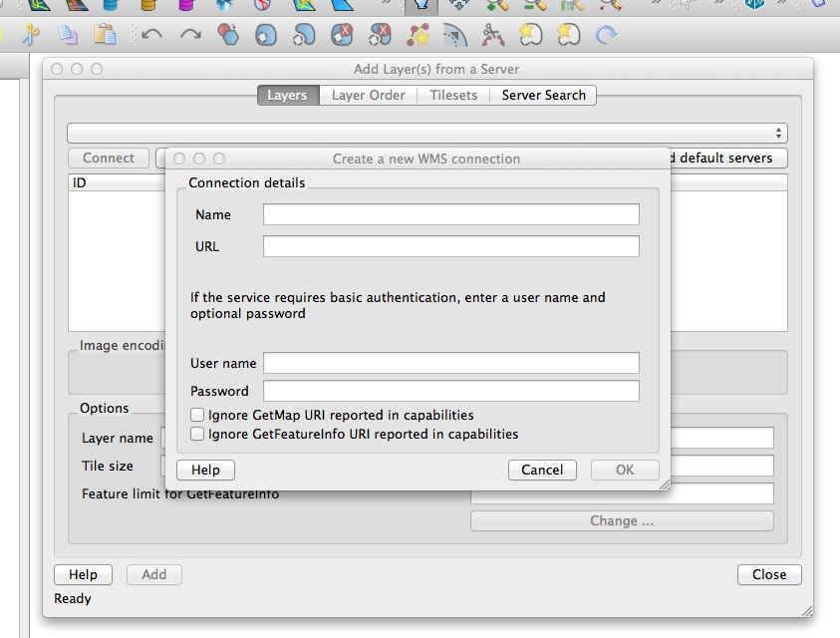Select the Simplify Feature tool
This screenshot has height=638, width=840.
(228, 35)
